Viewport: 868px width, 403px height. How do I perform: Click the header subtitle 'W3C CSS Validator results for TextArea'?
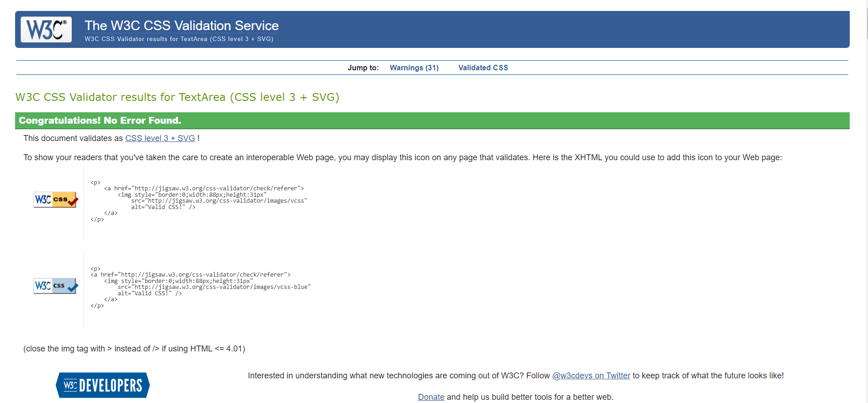pos(179,39)
